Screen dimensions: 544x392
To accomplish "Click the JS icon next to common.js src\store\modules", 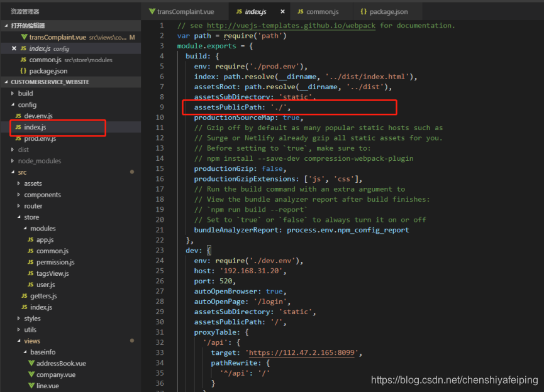I will [x=23, y=60].
